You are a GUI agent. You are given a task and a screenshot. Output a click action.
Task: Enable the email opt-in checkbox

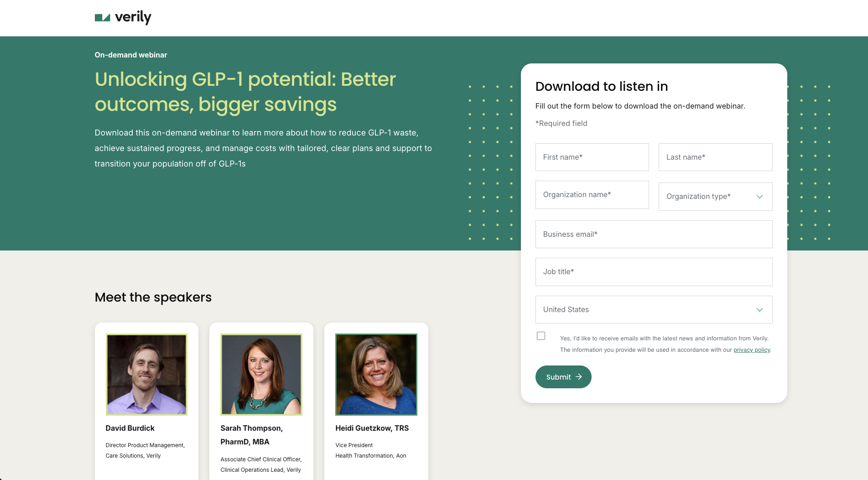point(541,336)
